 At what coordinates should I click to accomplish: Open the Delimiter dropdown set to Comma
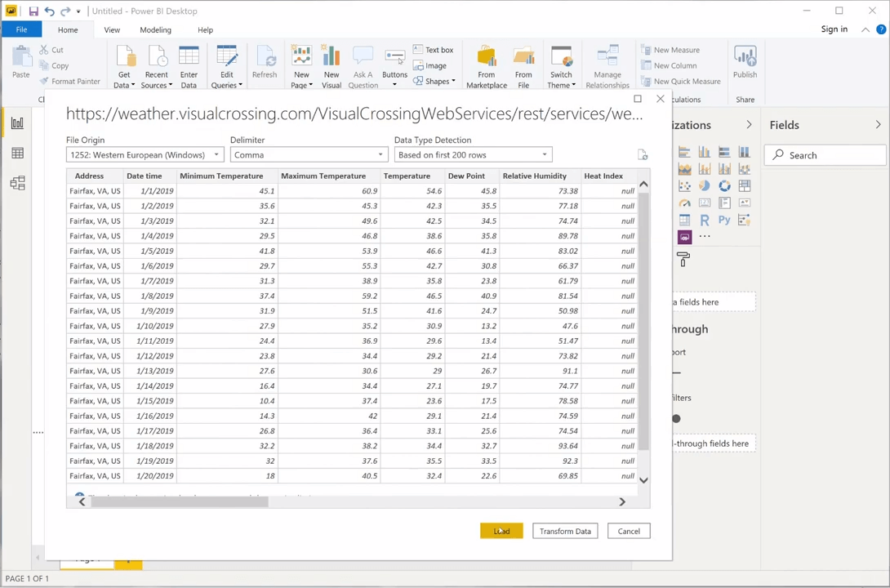[308, 155]
